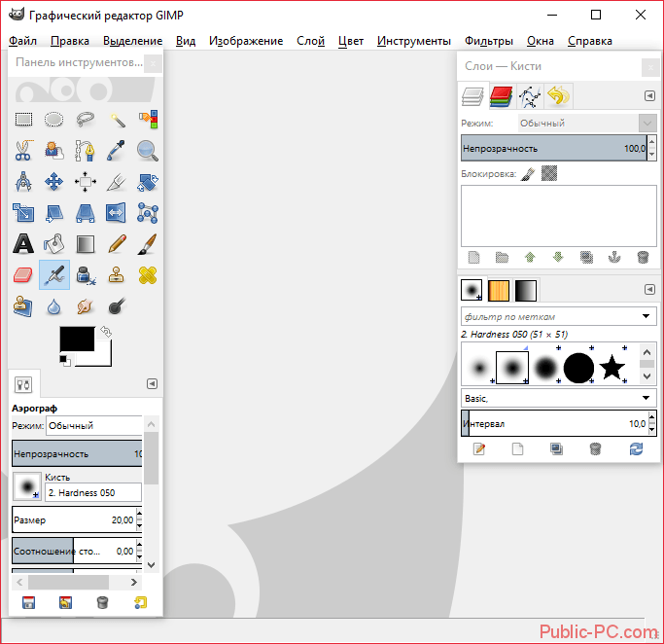Adjust the brush Интервал slider

point(554,424)
